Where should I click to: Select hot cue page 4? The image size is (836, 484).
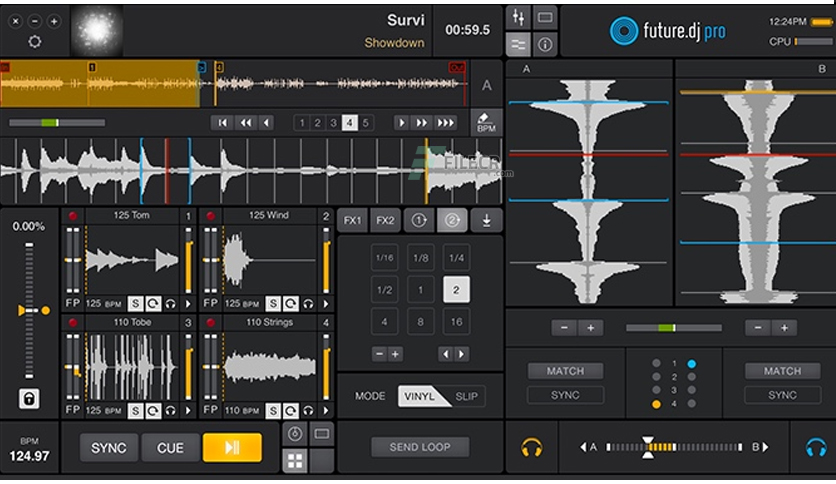coord(349,123)
